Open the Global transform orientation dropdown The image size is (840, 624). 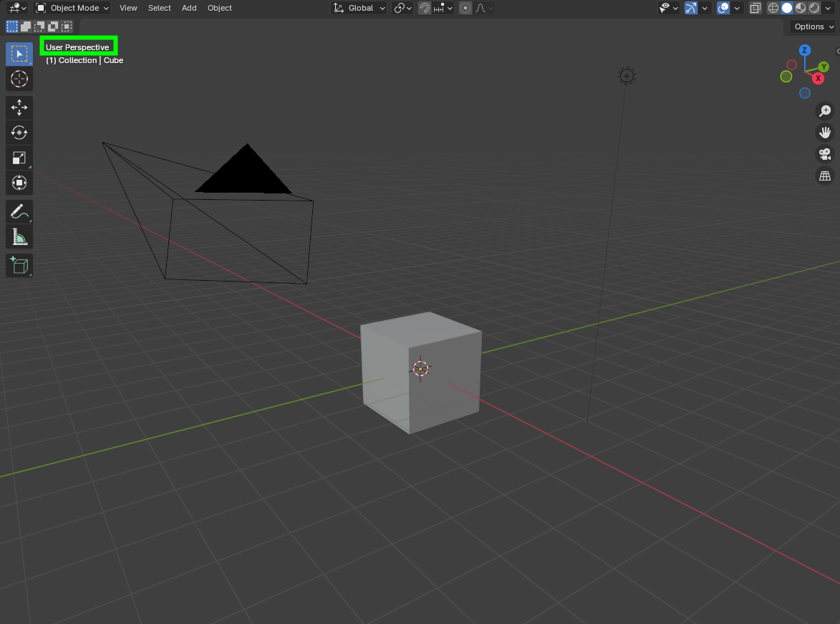pyautogui.click(x=358, y=8)
